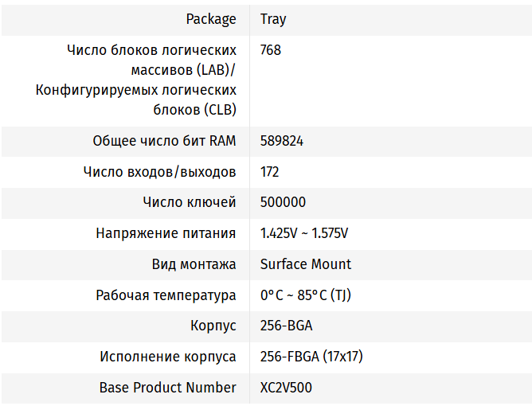The width and height of the screenshot is (532, 406).
Task: Select the voltage range 1.425V ~ 1.575V
Action: pyautogui.click(x=304, y=233)
